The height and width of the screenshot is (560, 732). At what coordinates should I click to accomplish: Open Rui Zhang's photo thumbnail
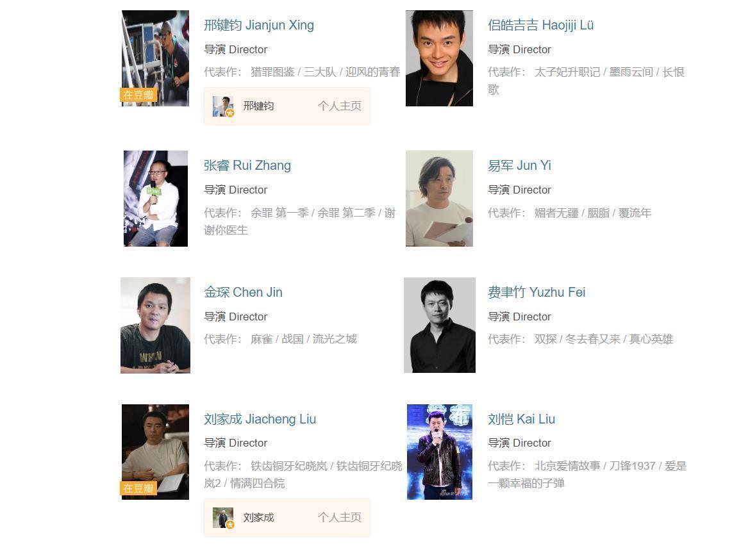coord(156,199)
